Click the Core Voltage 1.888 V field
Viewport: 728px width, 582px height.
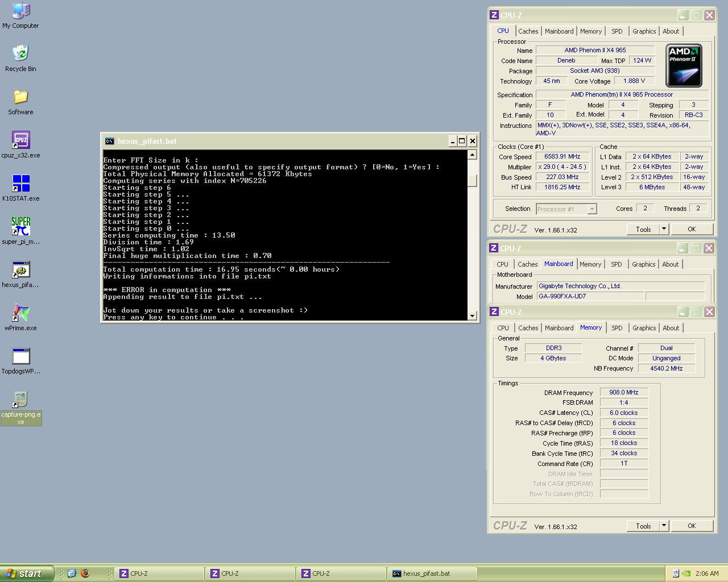pyautogui.click(x=634, y=81)
